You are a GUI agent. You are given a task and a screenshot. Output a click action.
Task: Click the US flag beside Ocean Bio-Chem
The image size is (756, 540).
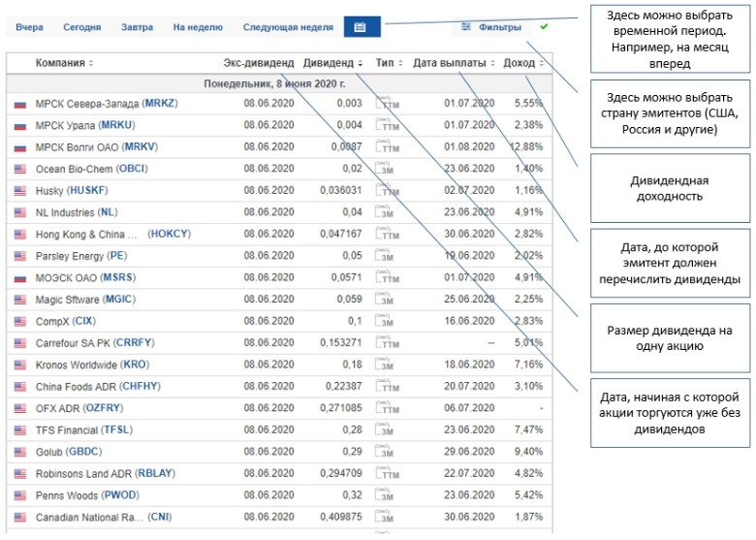(x=19, y=169)
